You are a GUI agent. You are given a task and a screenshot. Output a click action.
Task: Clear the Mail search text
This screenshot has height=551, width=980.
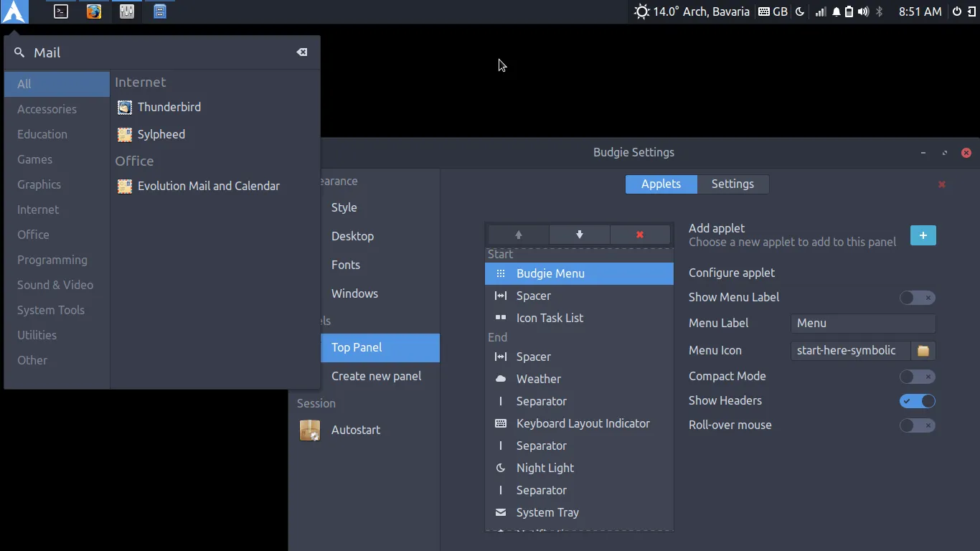(302, 52)
